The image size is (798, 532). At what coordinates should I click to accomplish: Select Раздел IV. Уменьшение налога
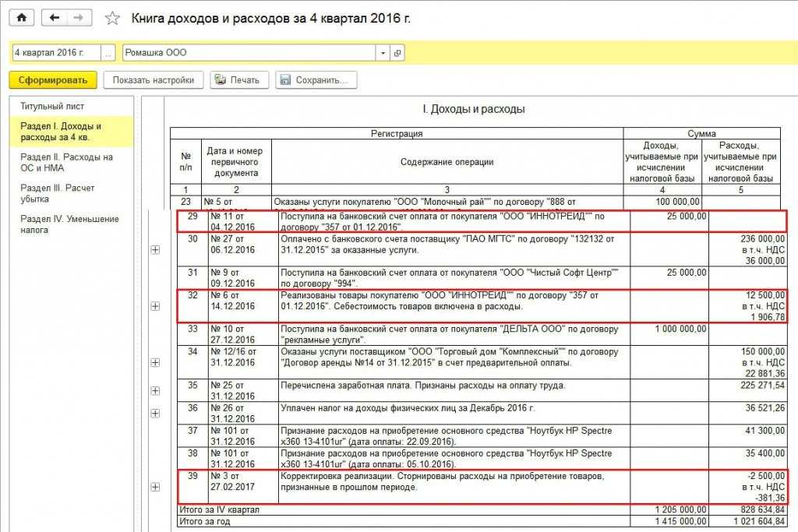coord(71,224)
